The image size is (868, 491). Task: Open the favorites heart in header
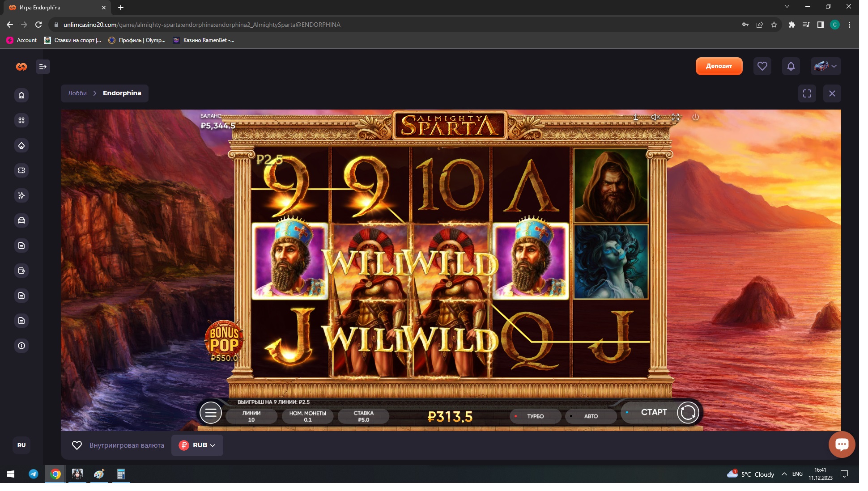coord(762,67)
